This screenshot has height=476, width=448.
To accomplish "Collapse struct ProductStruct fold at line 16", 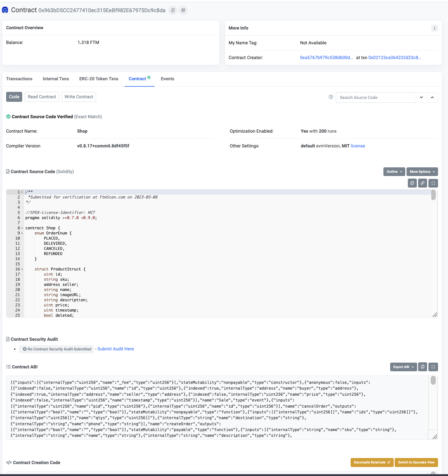I will pyautogui.click(x=22, y=269).
